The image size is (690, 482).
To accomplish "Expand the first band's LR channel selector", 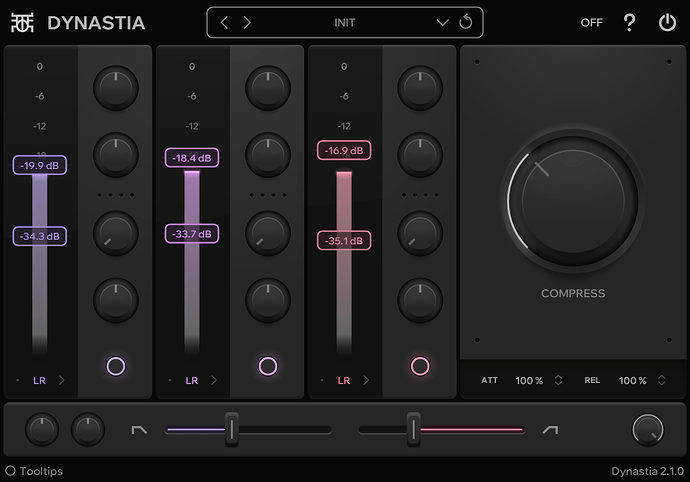I will coord(62,381).
